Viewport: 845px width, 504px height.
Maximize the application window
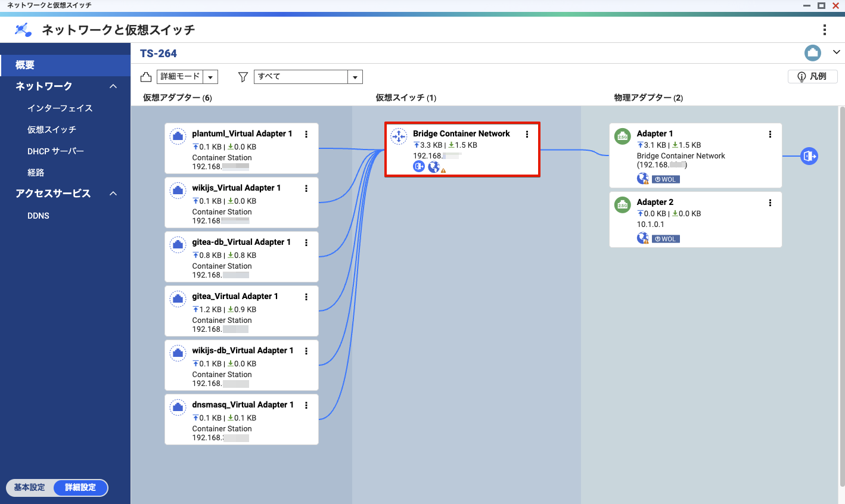[821, 5]
